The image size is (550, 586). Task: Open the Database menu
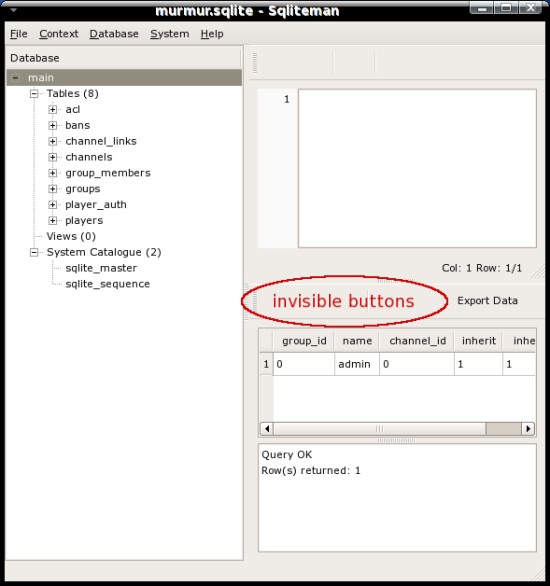(114, 34)
